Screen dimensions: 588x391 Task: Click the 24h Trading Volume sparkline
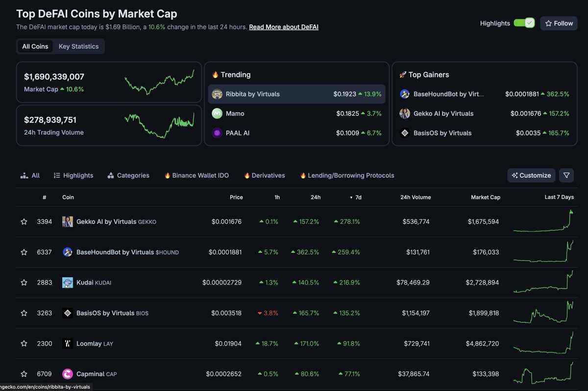click(159, 125)
